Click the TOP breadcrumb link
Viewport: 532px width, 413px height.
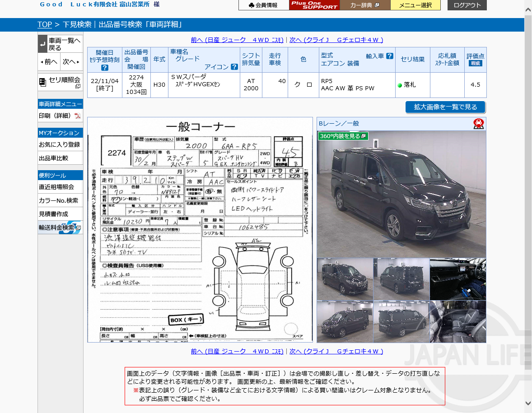click(x=44, y=24)
